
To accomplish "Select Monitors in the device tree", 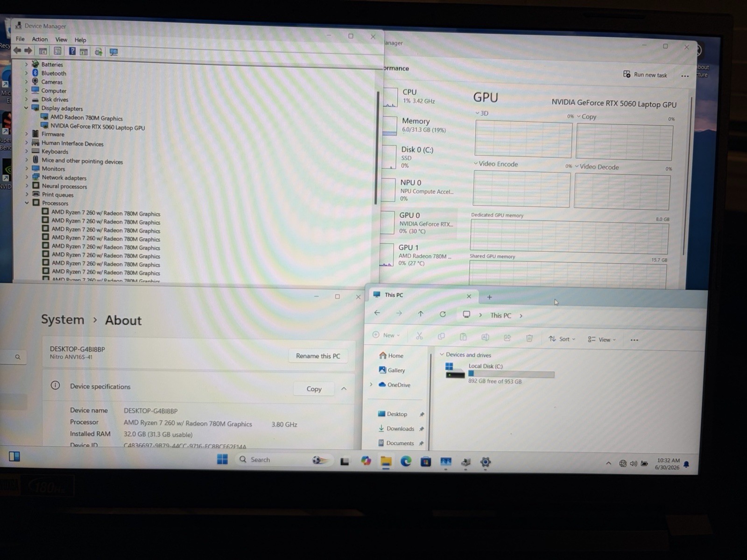I will pyautogui.click(x=53, y=169).
